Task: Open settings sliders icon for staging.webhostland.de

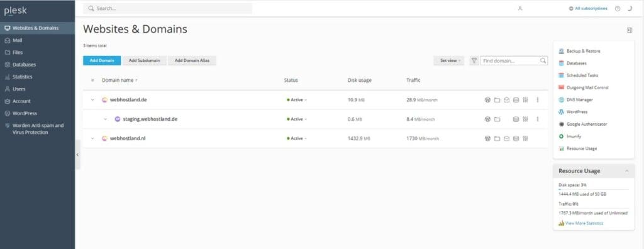Action: click(525, 119)
